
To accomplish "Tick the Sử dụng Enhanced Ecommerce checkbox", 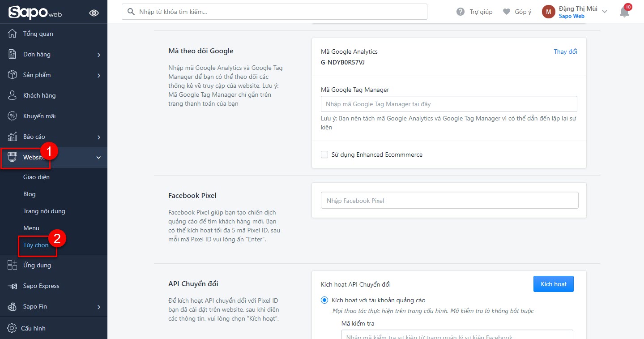I will point(324,154).
